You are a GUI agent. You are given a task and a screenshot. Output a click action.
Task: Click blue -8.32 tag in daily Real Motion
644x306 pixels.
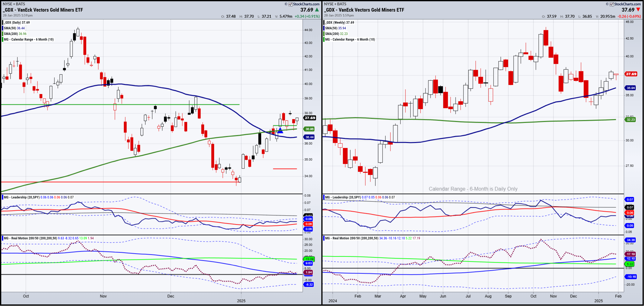point(309,285)
